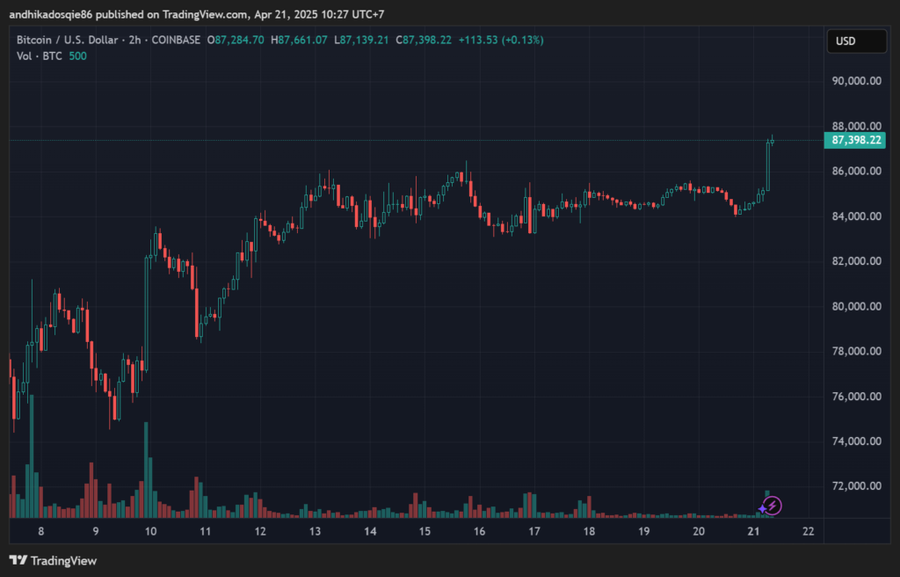Click the TradingView logo icon
Viewport: 900px width, 577px height.
coord(18,561)
